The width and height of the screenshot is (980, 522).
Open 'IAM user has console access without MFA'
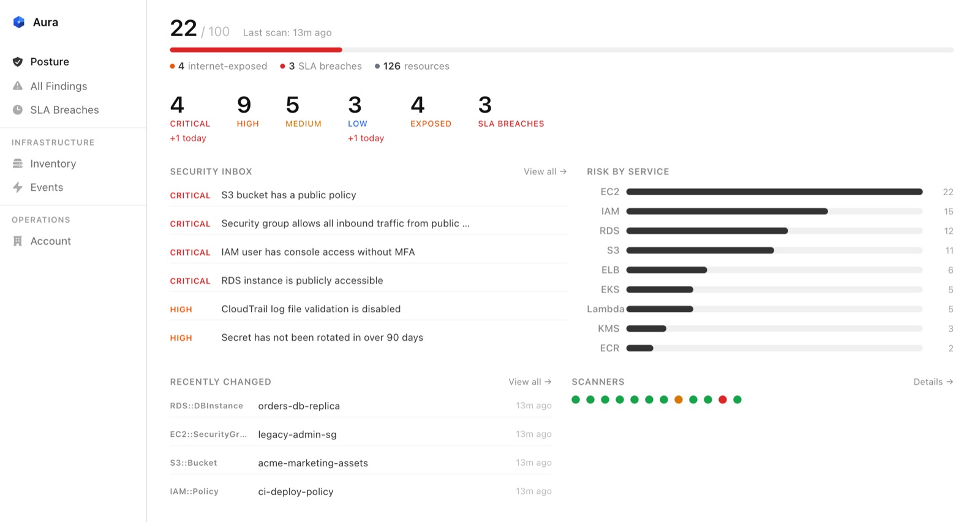pos(369,252)
